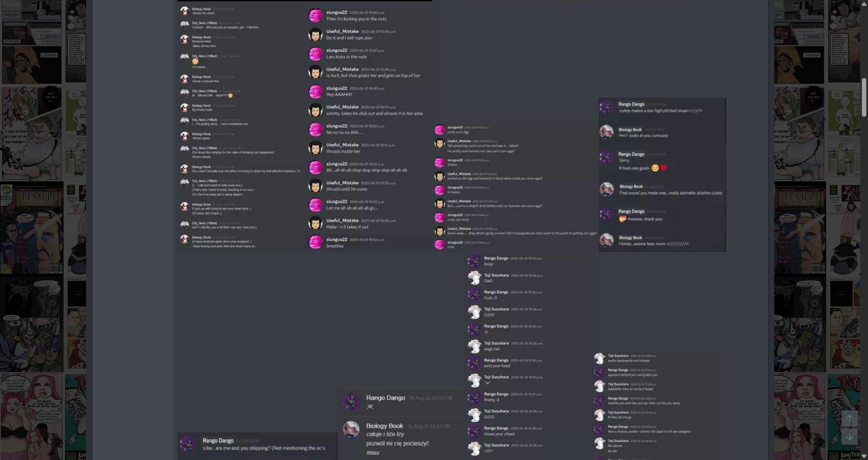
Task: Open the Temple of God cover in right gallery
Action: pos(800,228)
